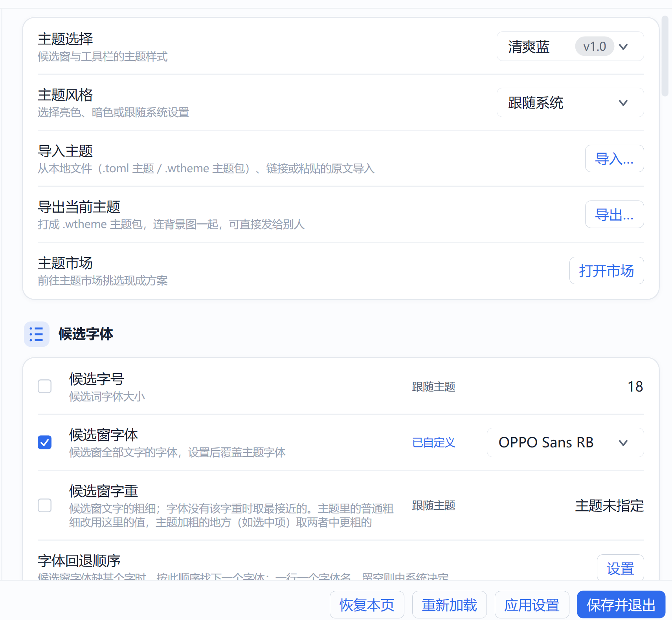Screen dimensions: 672x620
Task: Click the vertical scrollbar thumb
Action: point(665,56)
